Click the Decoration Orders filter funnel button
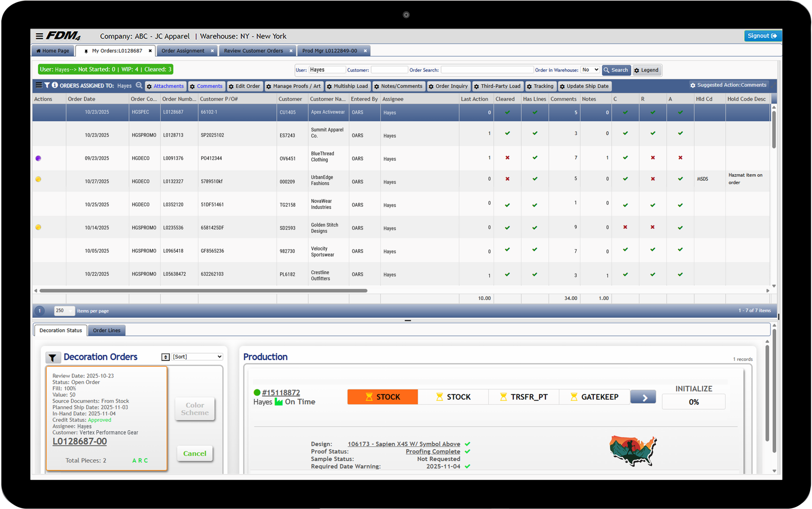This screenshot has width=812, height=509. [53, 357]
